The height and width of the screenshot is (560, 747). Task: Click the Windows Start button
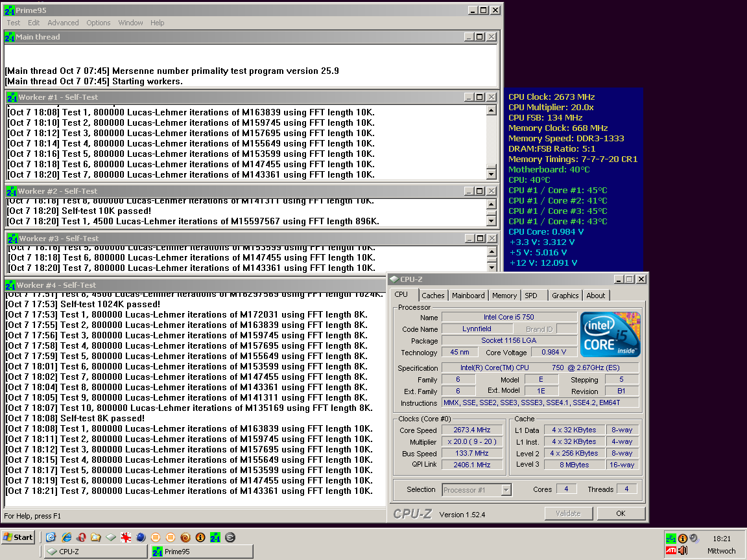pos(18,537)
